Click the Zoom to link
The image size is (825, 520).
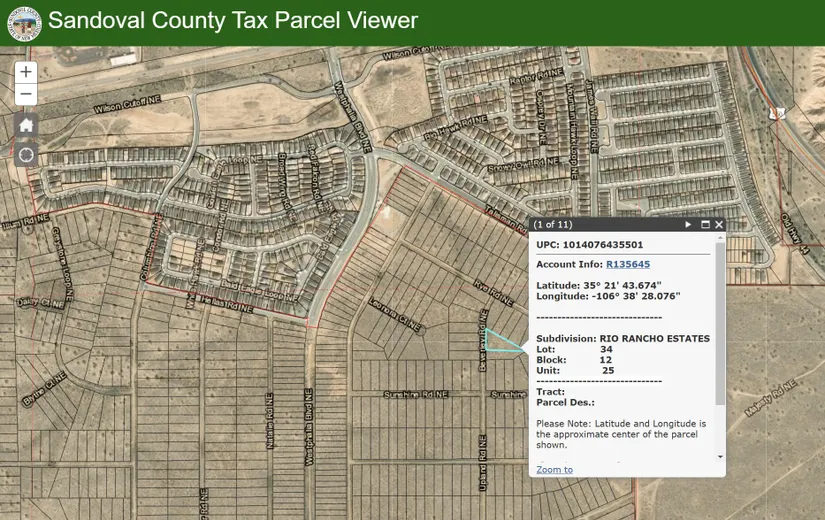pos(554,469)
